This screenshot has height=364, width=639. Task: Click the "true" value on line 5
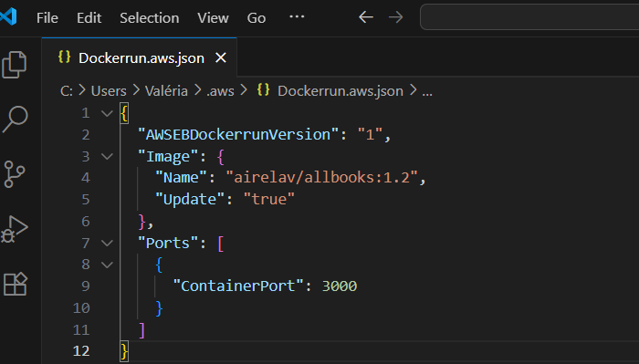click(x=269, y=199)
